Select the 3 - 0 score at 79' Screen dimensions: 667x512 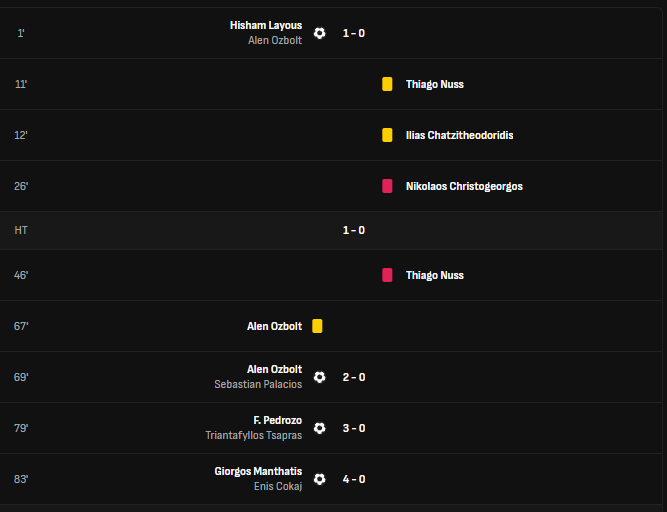(354, 428)
